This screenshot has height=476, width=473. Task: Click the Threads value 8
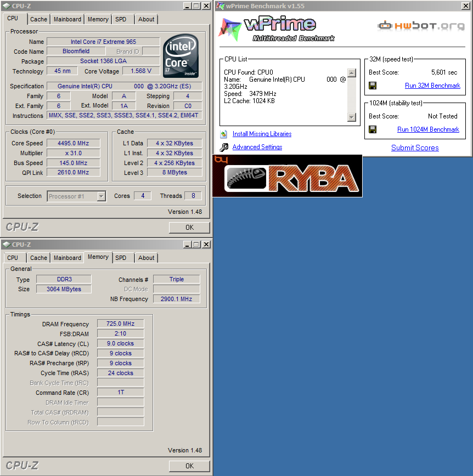[x=193, y=196]
